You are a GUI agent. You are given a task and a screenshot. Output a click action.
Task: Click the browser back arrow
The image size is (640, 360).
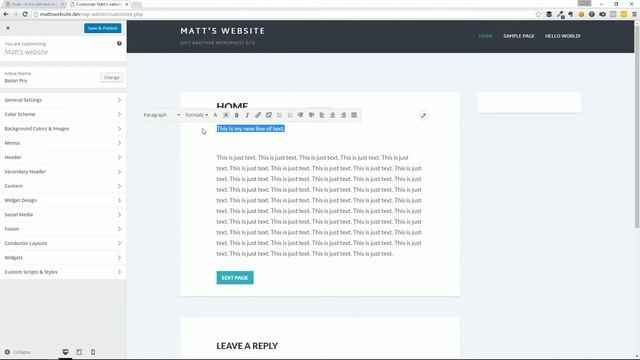[6, 14]
